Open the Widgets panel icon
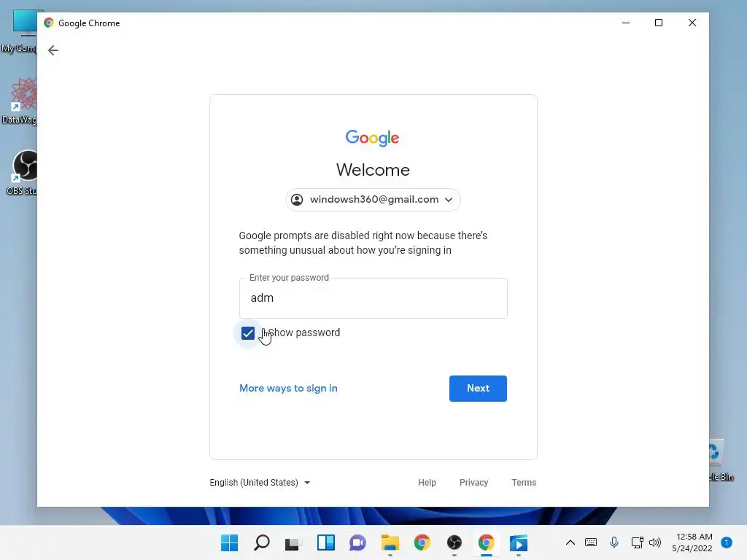The image size is (747, 560). pyautogui.click(x=326, y=542)
